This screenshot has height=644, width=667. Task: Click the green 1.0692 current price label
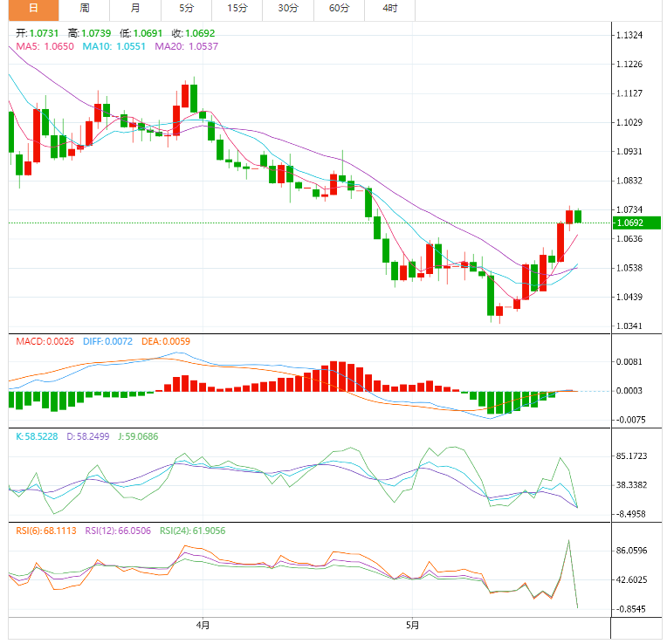(x=636, y=223)
